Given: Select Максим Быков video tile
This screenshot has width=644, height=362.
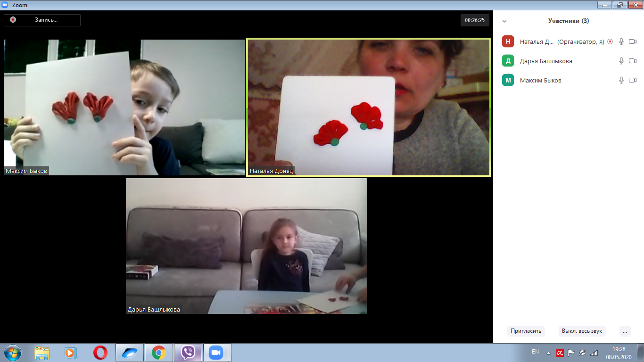Looking at the screenshot, I should [124, 107].
